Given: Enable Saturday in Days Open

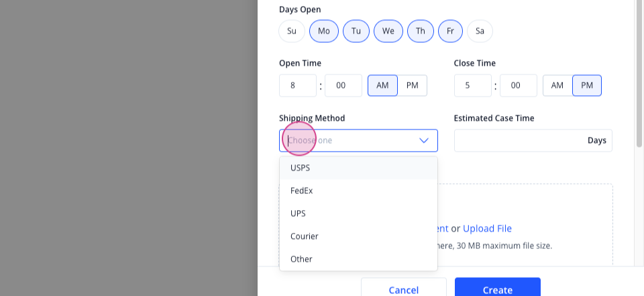Looking at the screenshot, I should click(480, 31).
